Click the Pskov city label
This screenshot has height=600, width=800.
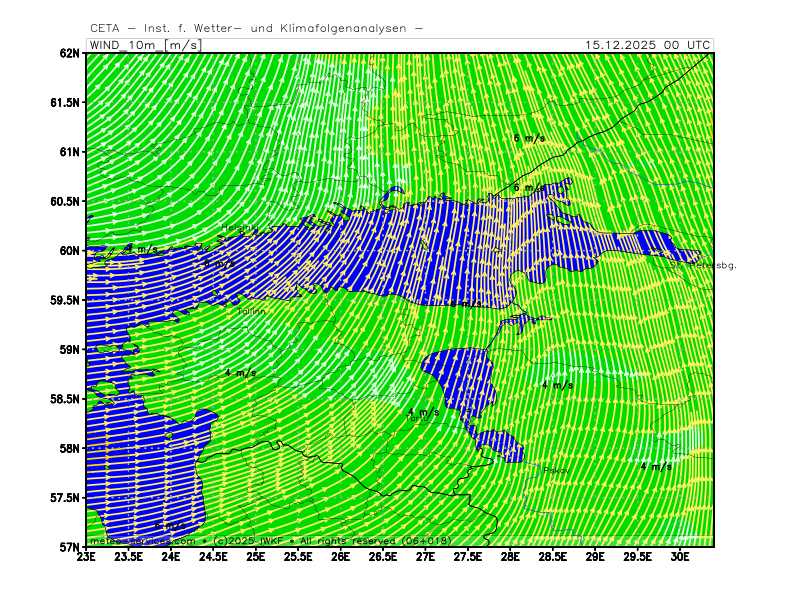pyautogui.click(x=557, y=470)
